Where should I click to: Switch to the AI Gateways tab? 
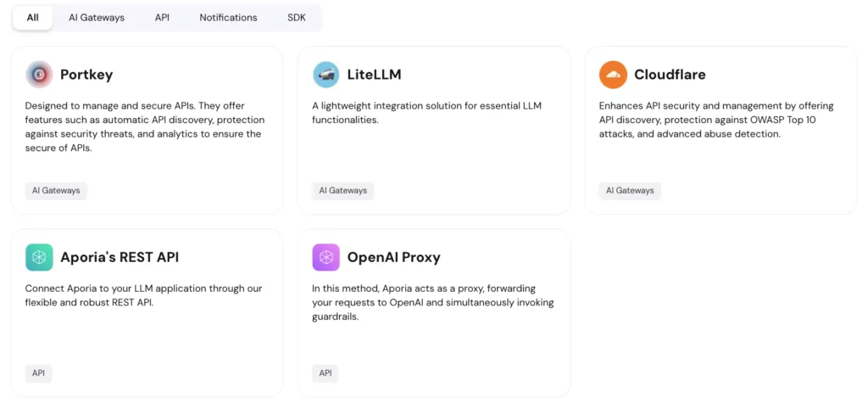pyautogui.click(x=97, y=18)
